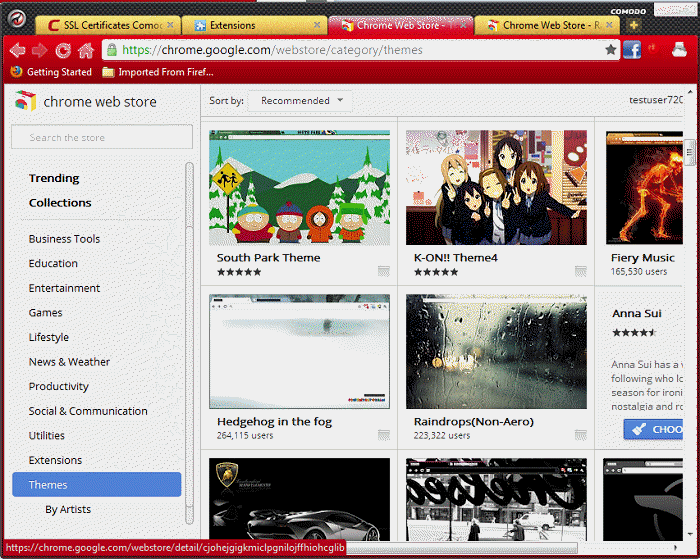Select Entertainment category
The image size is (700, 559).
point(64,288)
